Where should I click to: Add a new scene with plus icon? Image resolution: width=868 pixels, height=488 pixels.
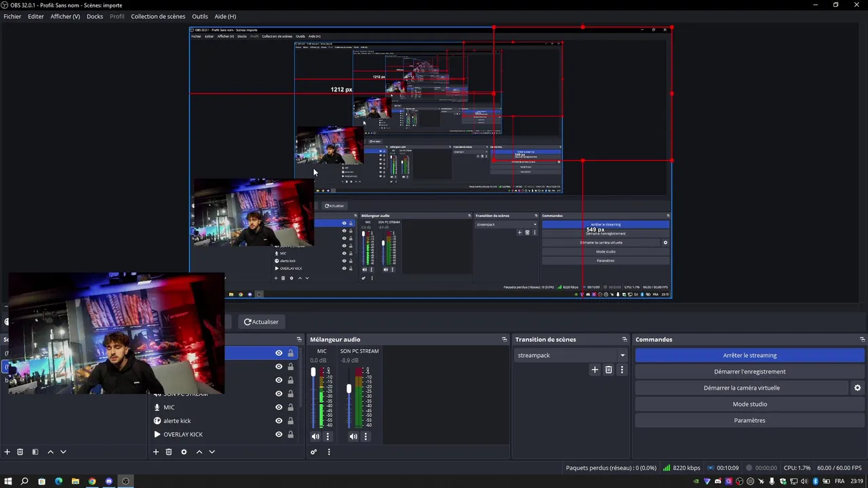(x=7, y=452)
